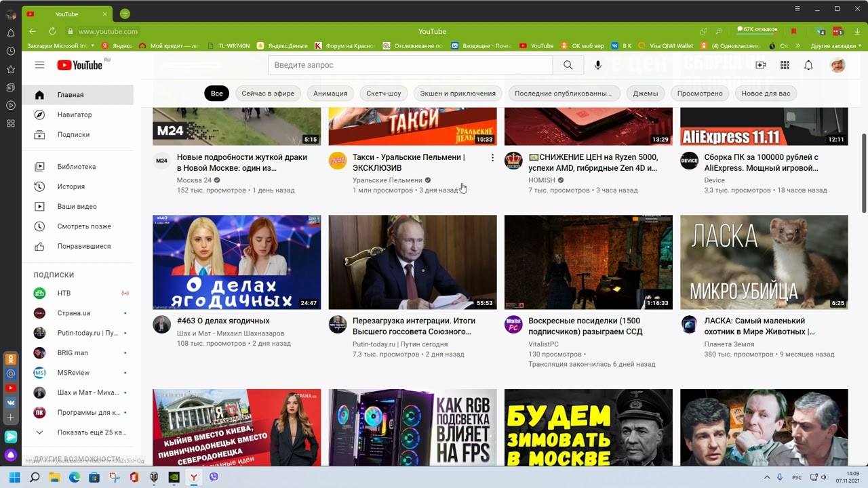Click the search magnifier button
Image resolution: width=868 pixels, height=488 pixels.
[x=568, y=65]
